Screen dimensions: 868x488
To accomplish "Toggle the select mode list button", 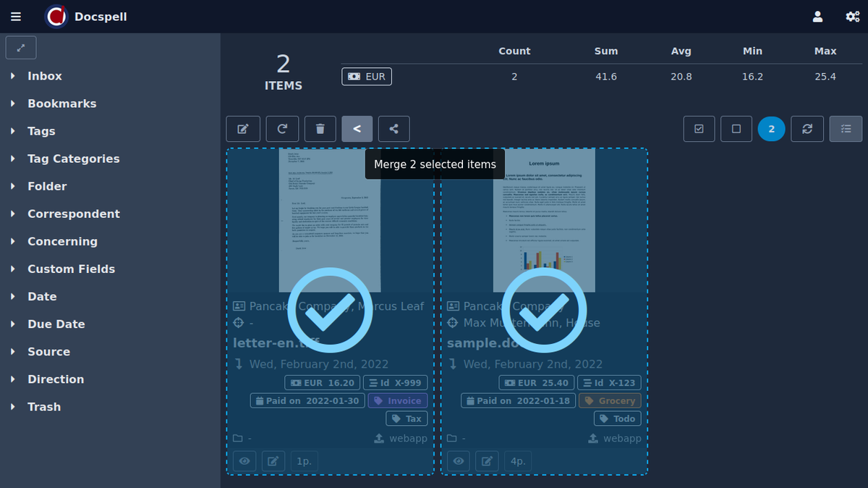I will tap(846, 129).
